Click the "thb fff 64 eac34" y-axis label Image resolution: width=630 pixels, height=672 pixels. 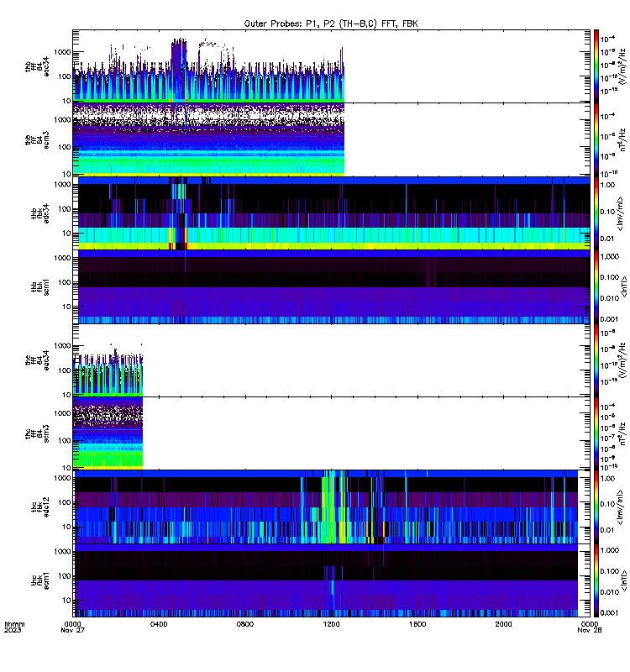(x=37, y=66)
